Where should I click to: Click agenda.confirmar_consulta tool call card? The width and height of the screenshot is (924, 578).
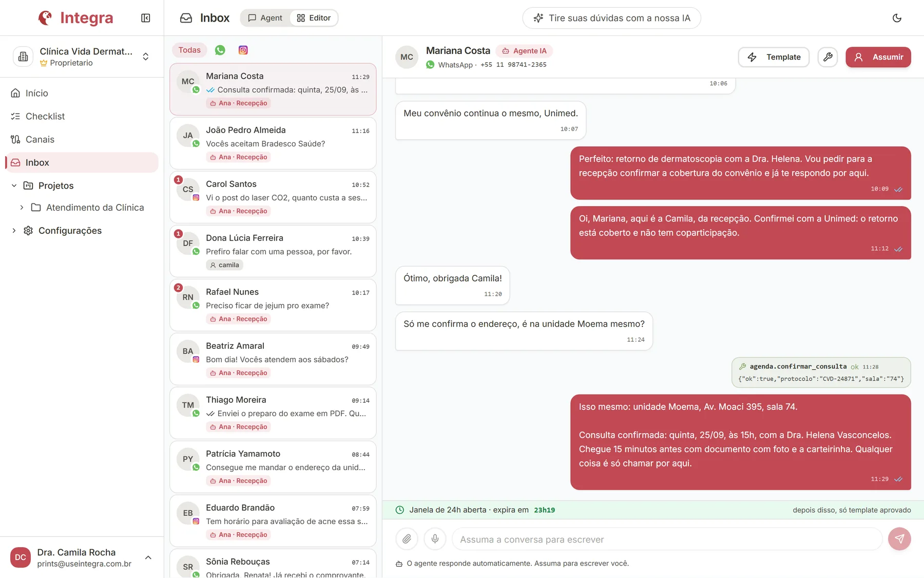coord(821,372)
